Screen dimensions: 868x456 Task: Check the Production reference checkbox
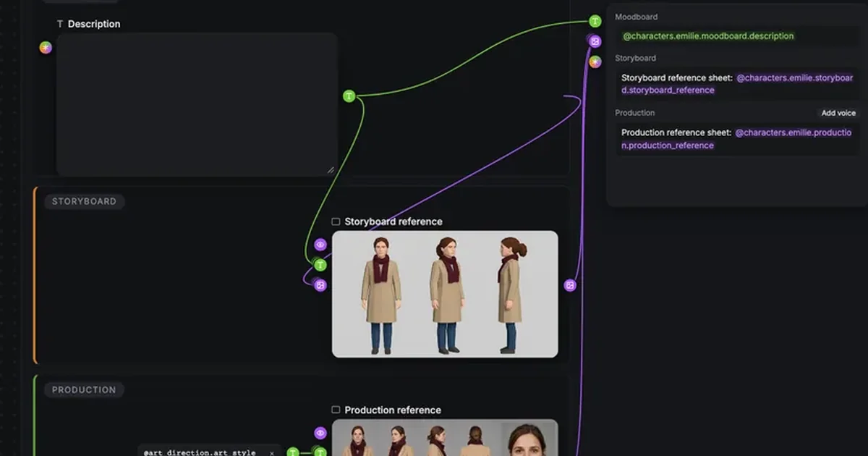(336, 410)
